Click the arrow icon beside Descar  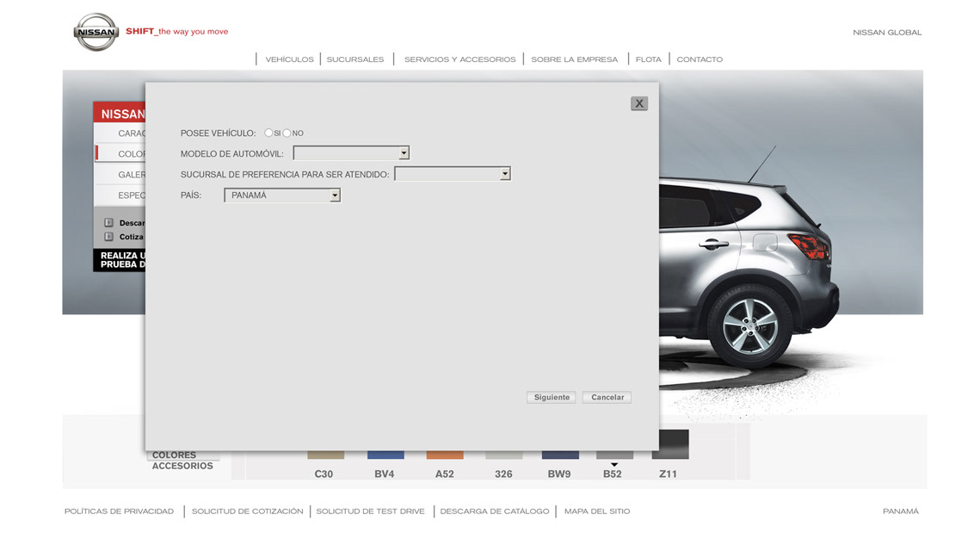pos(108,223)
